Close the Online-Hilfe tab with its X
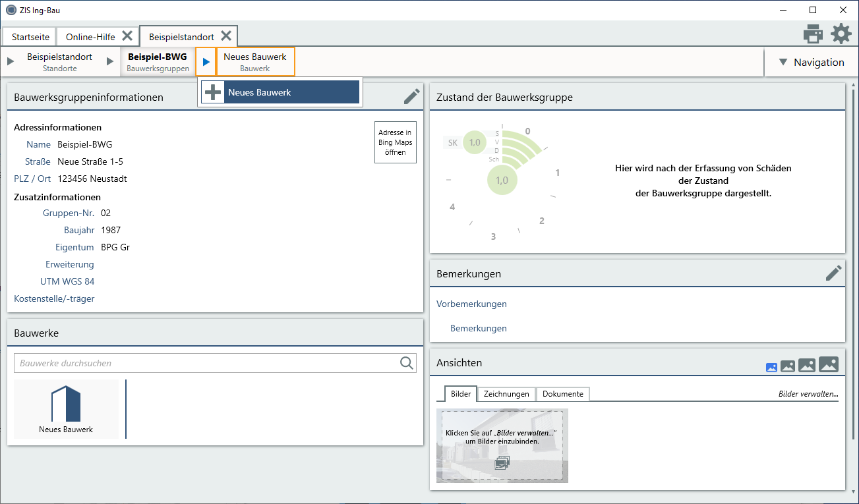This screenshot has height=504, width=859. pos(127,36)
